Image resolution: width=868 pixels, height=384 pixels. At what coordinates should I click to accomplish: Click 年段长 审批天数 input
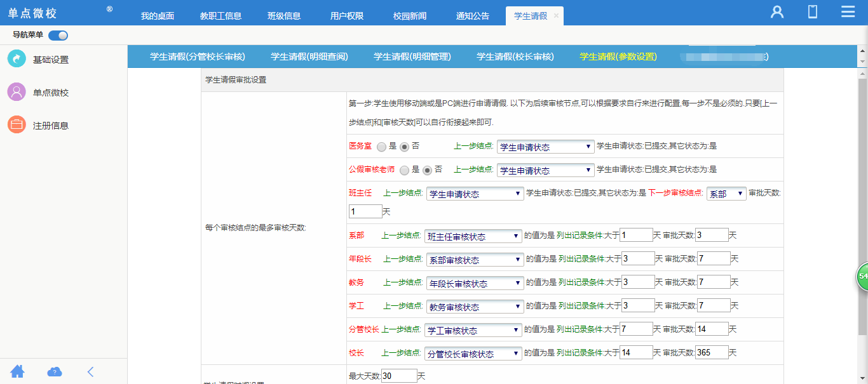pyautogui.click(x=714, y=258)
